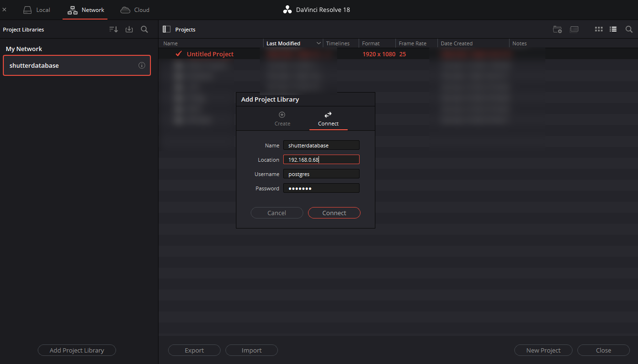Image resolution: width=638 pixels, height=364 pixels.
Task: Sort by the Name column header
Action: 170,43
